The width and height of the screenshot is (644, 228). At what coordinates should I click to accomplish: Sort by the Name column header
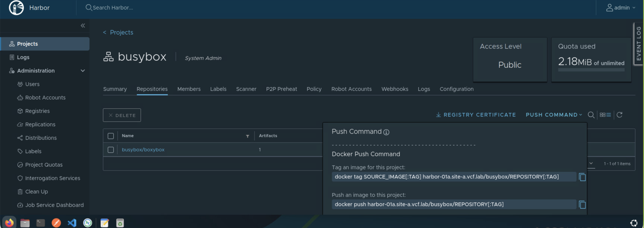click(x=128, y=136)
